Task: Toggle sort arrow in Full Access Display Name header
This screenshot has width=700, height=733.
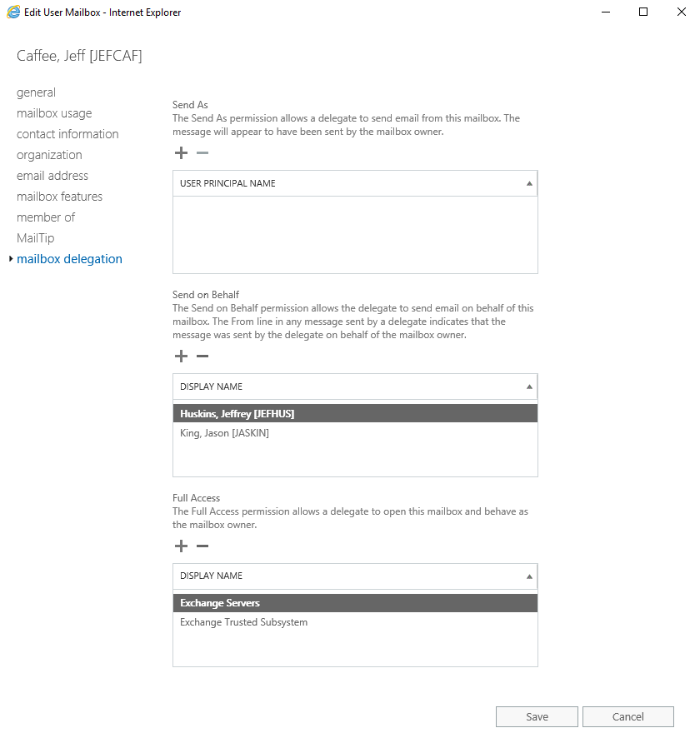Action: (529, 577)
